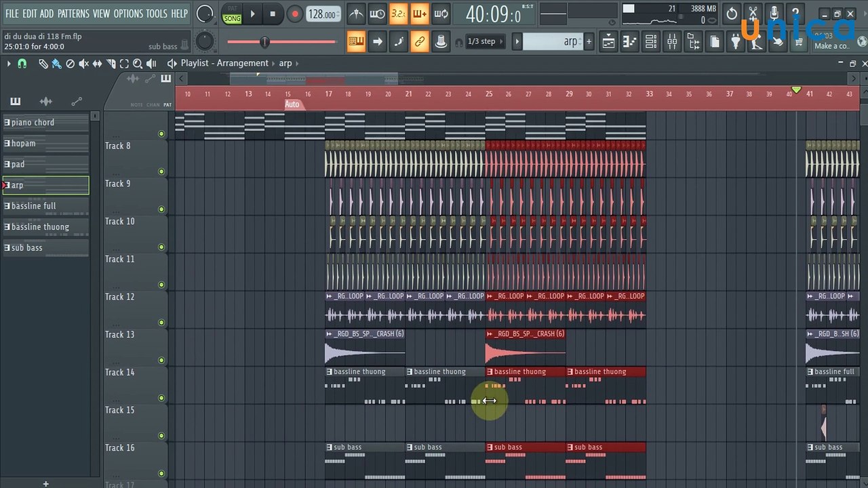The height and width of the screenshot is (488, 868).
Task: Toggle PAT/SONG playback mode
Action: 232,14
